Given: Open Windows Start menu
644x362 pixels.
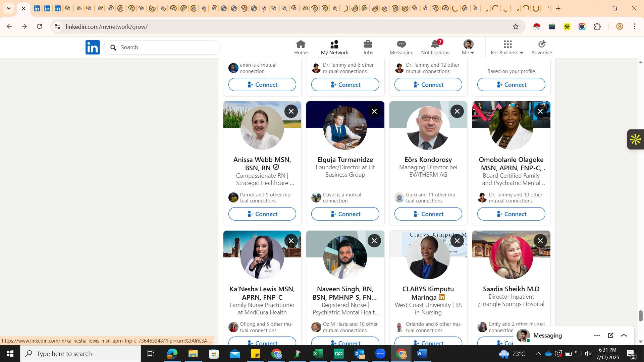Looking at the screenshot, I should pyautogui.click(x=10, y=354).
